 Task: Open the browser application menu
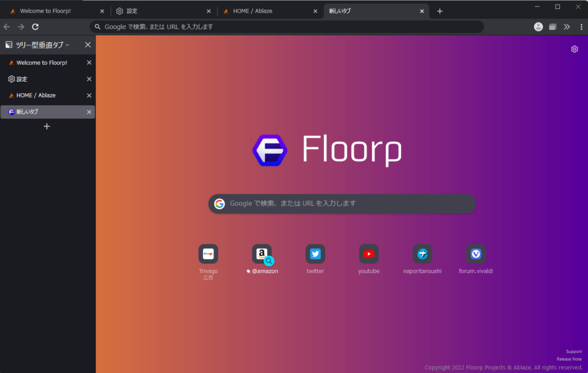pos(582,26)
